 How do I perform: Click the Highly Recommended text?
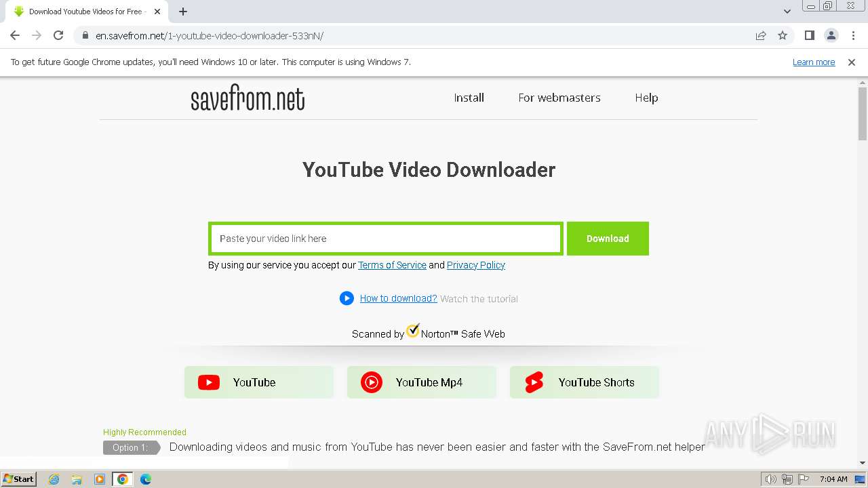144,432
